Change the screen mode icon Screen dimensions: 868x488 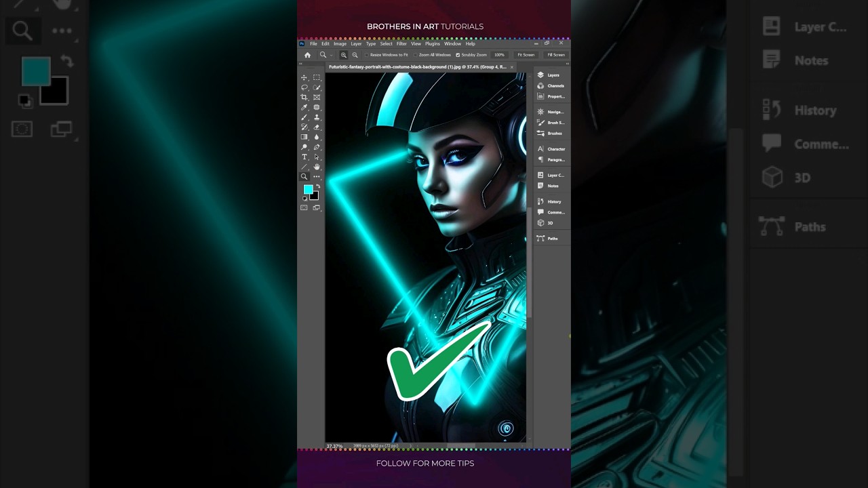coord(317,207)
